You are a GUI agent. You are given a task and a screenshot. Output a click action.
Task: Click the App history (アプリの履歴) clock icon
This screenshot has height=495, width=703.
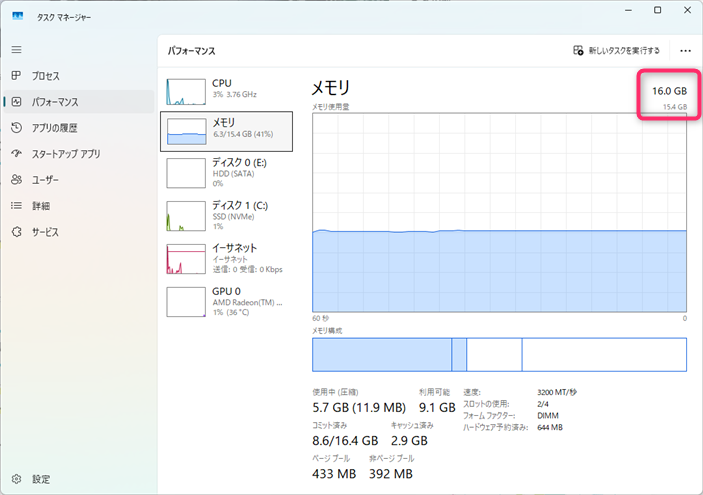point(16,128)
